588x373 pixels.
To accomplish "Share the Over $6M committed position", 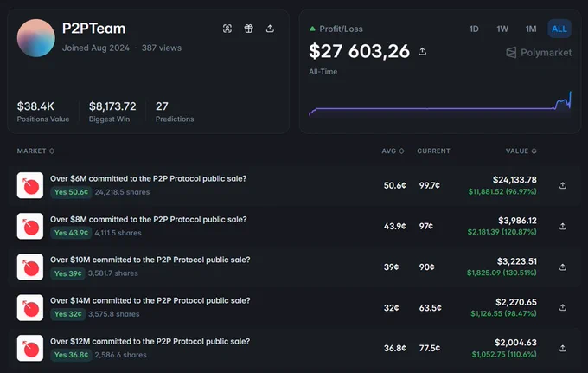I will click(563, 185).
